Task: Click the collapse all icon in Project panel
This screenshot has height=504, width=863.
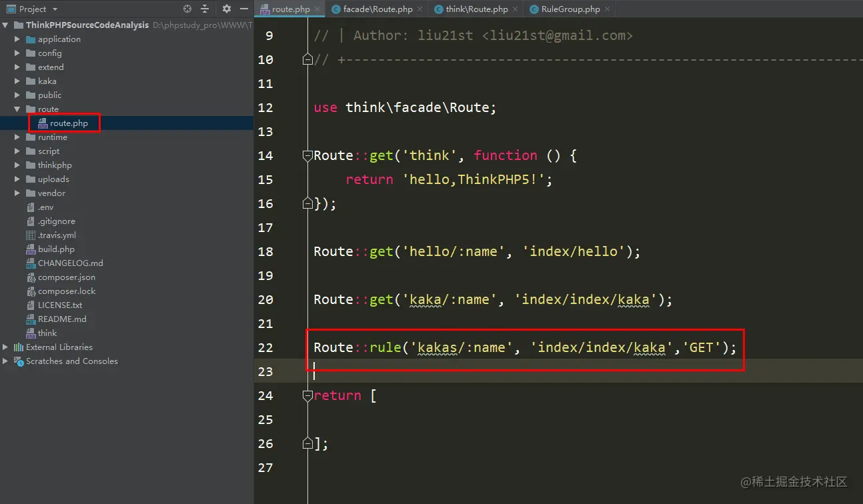Action: [x=205, y=9]
